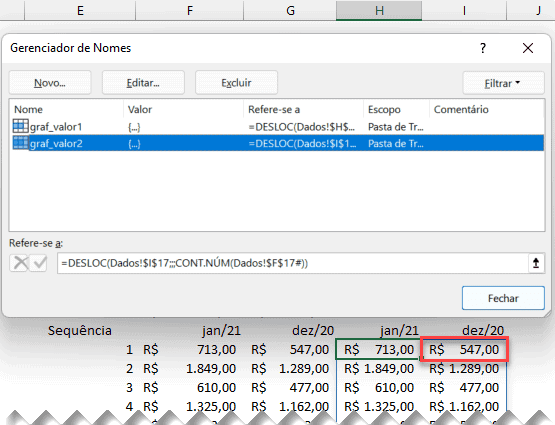Click the dez/20 header in column I

tap(483, 331)
